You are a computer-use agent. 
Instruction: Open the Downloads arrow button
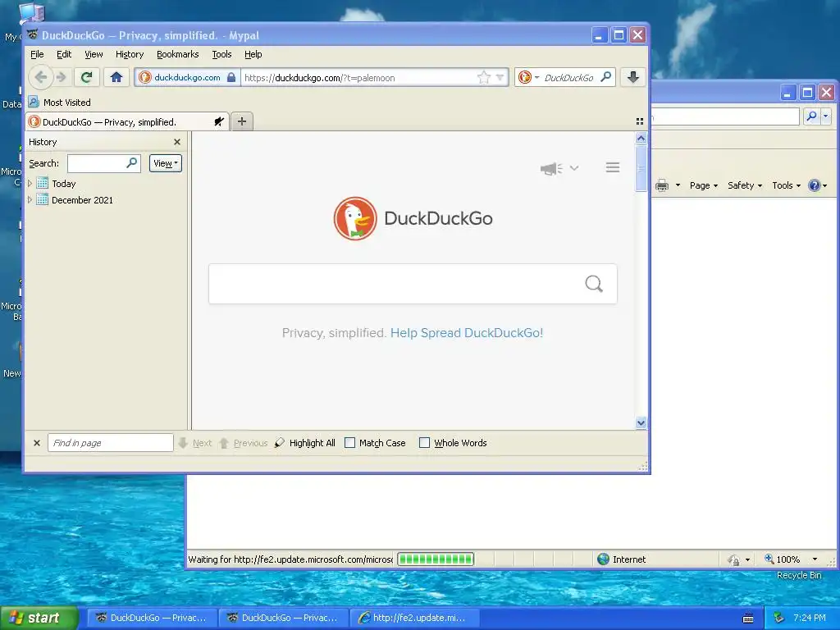click(632, 77)
